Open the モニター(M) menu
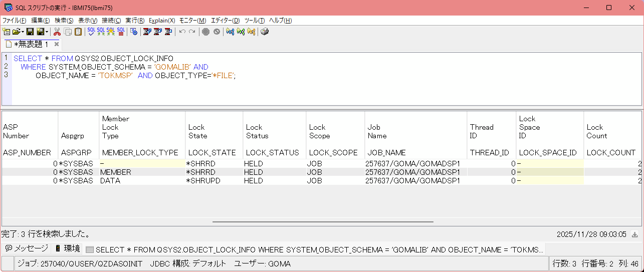This screenshot has height=272, width=644. (192, 21)
